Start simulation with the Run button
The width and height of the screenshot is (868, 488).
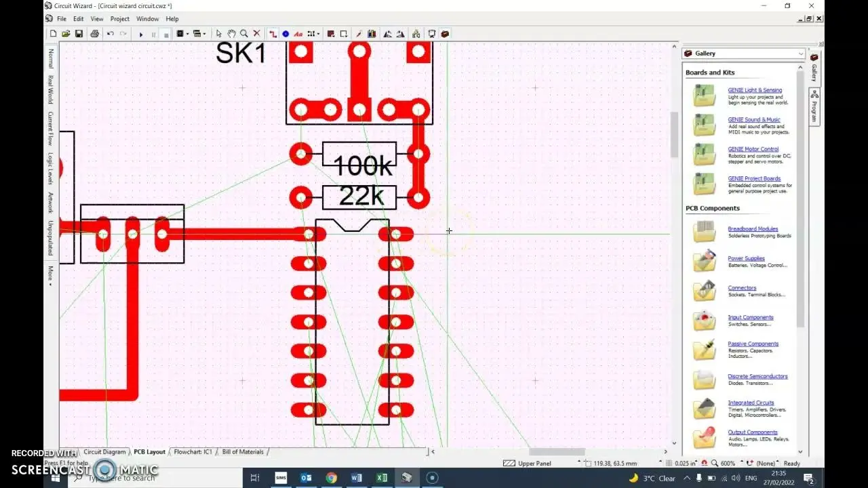pos(141,34)
